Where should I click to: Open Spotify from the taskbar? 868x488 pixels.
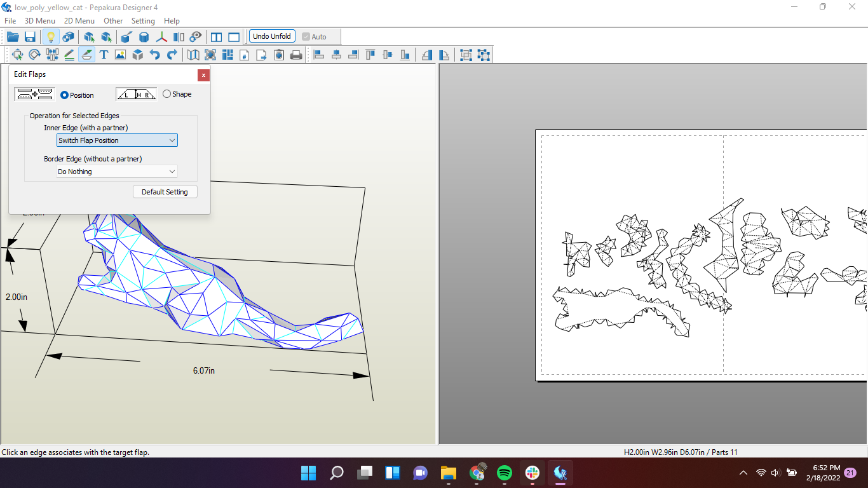505,473
